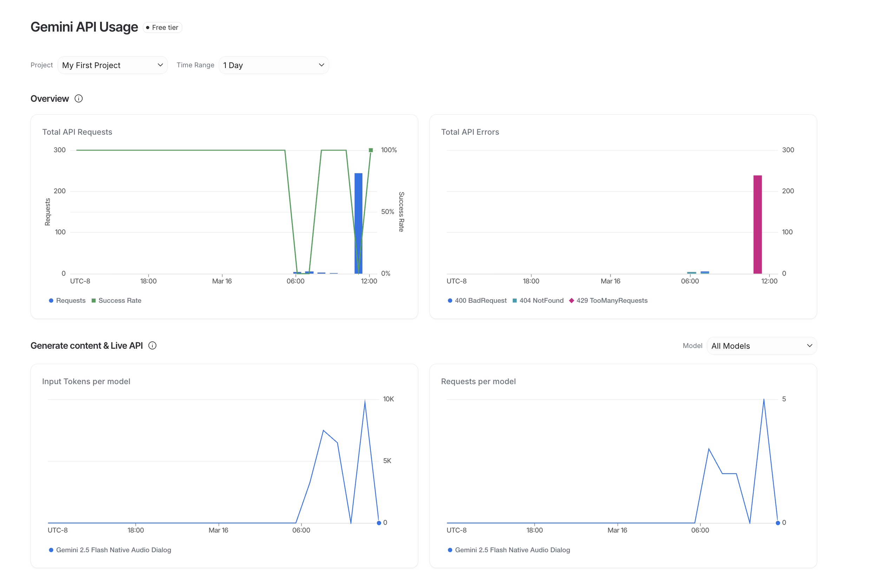Click the Gemini API Usage heading
The height and width of the screenshot is (588, 892).
[84, 27]
